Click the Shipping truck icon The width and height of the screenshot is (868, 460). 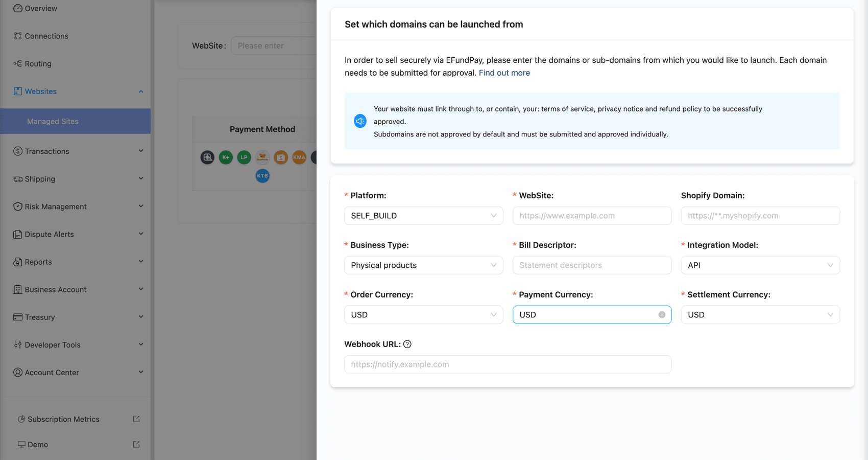[18, 179]
